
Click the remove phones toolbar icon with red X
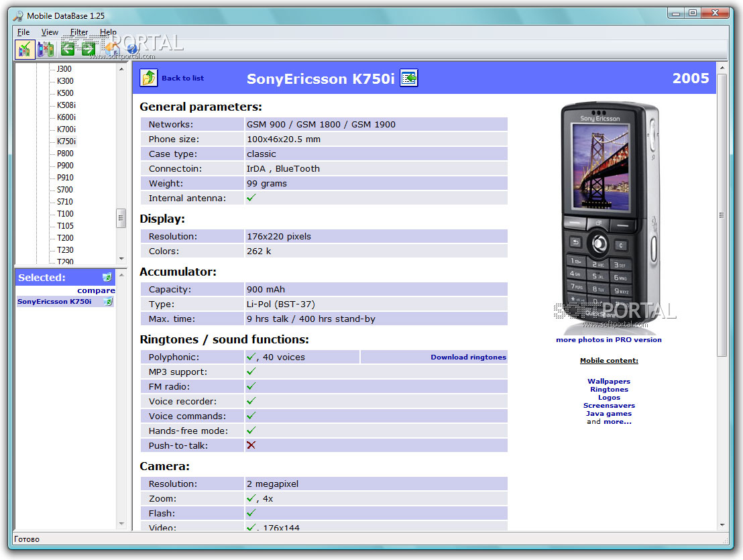click(46, 49)
